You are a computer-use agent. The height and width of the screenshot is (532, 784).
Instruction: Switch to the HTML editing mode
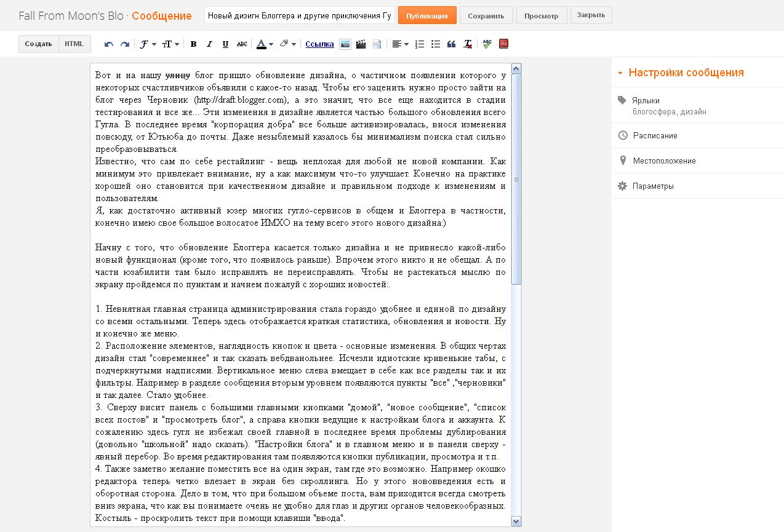click(x=74, y=44)
